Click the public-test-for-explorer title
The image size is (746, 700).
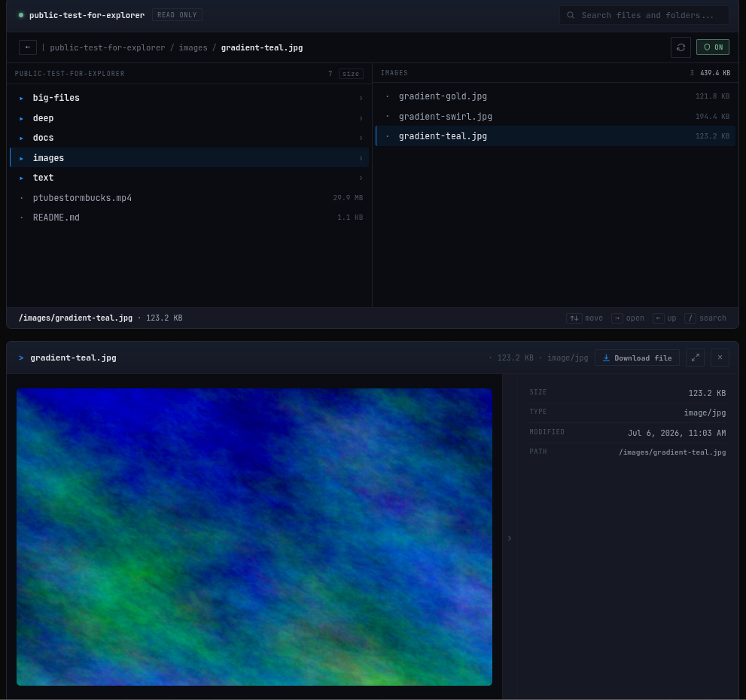click(87, 15)
